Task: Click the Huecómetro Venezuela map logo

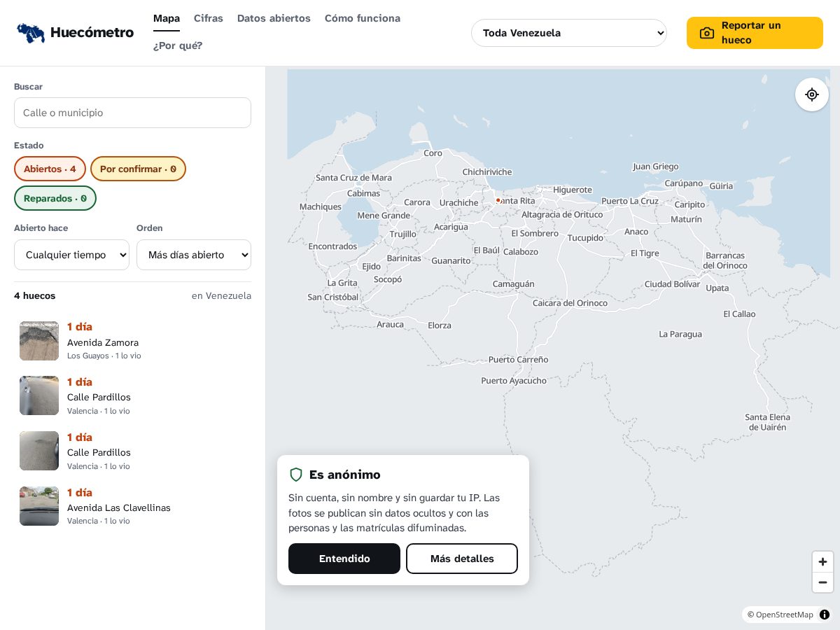Action: 31,33
